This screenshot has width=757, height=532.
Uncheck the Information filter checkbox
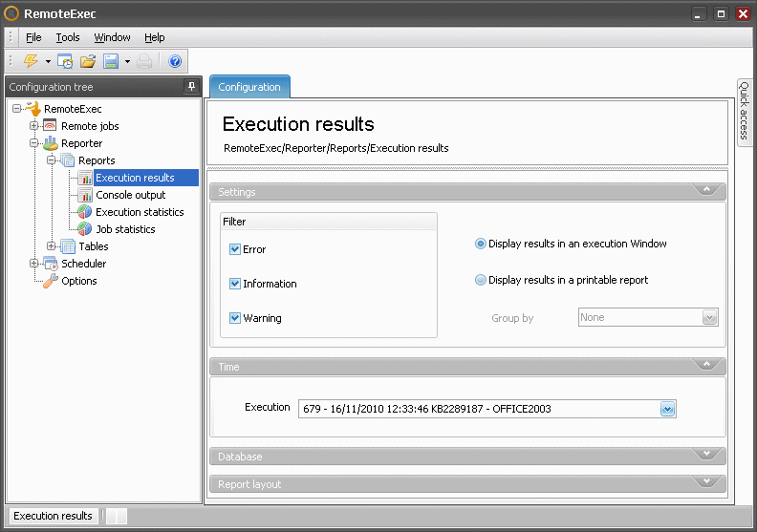pyautogui.click(x=234, y=284)
